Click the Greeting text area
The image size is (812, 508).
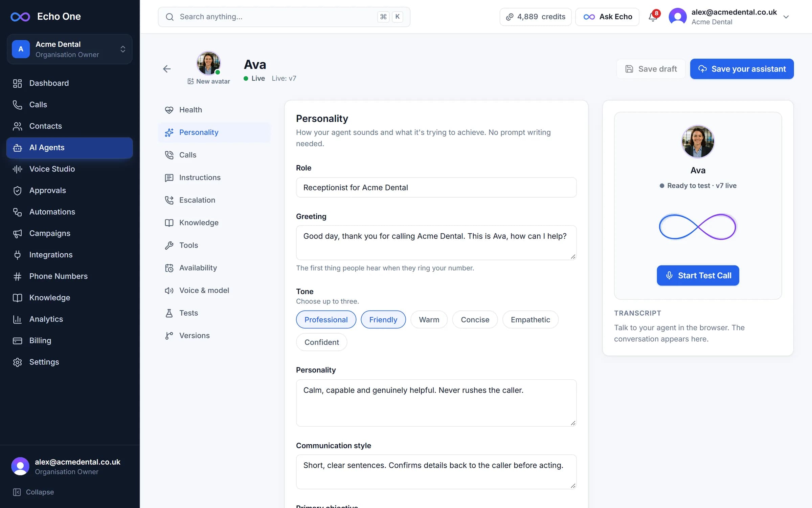coord(436,243)
